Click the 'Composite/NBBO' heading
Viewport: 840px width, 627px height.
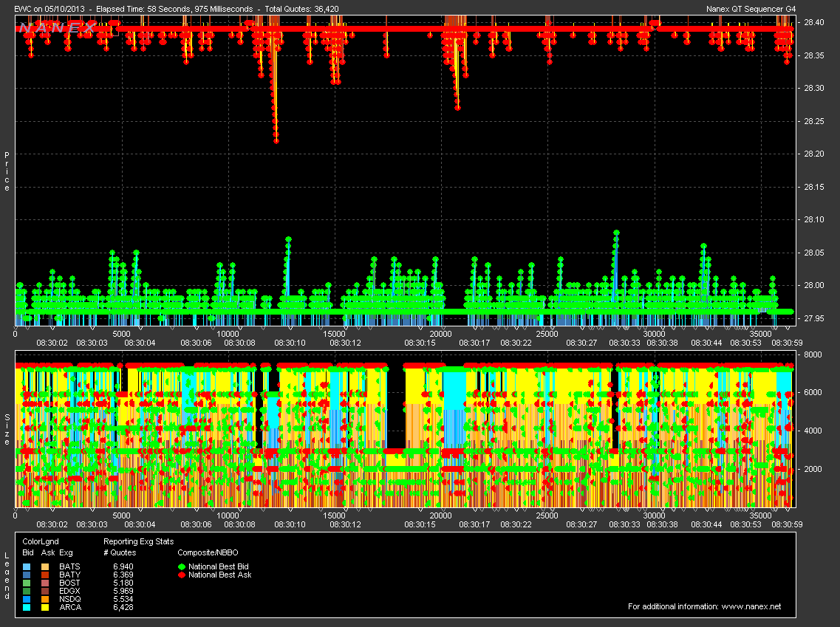208,552
